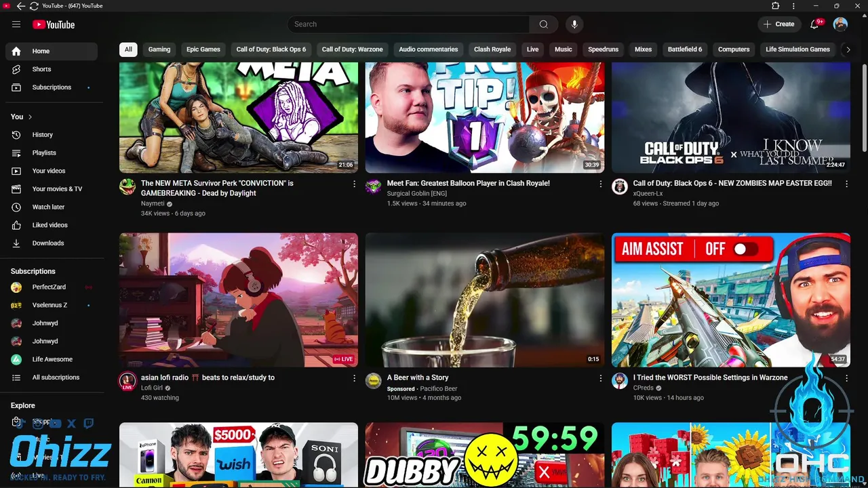The image size is (868, 488).
Task: Open Your movies & TV
Action: (52, 189)
